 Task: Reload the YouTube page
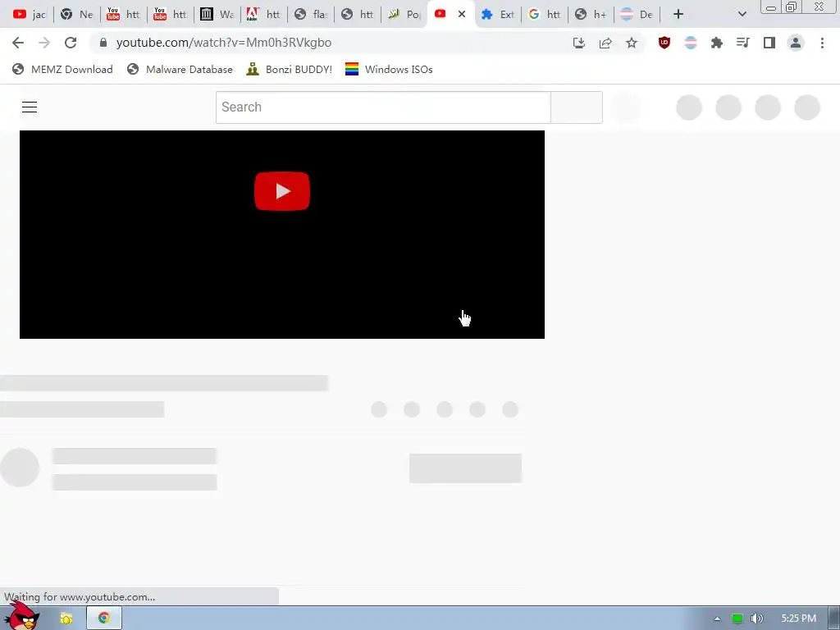tap(71, 43)
